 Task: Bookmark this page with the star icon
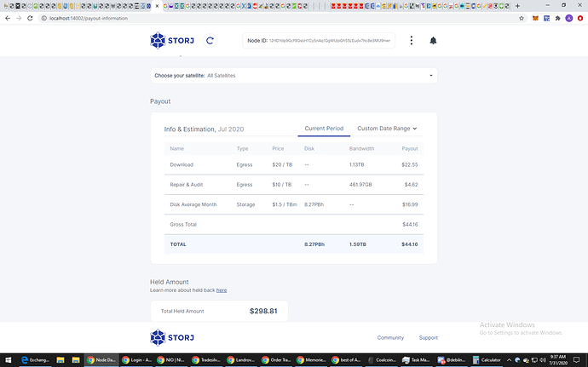pyautogui.click(x=521, y=18)
